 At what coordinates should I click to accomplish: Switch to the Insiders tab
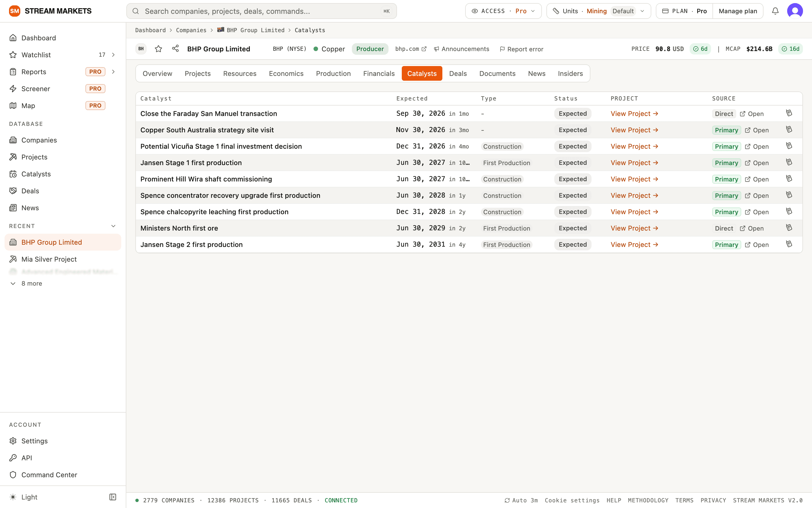point(570,74)
